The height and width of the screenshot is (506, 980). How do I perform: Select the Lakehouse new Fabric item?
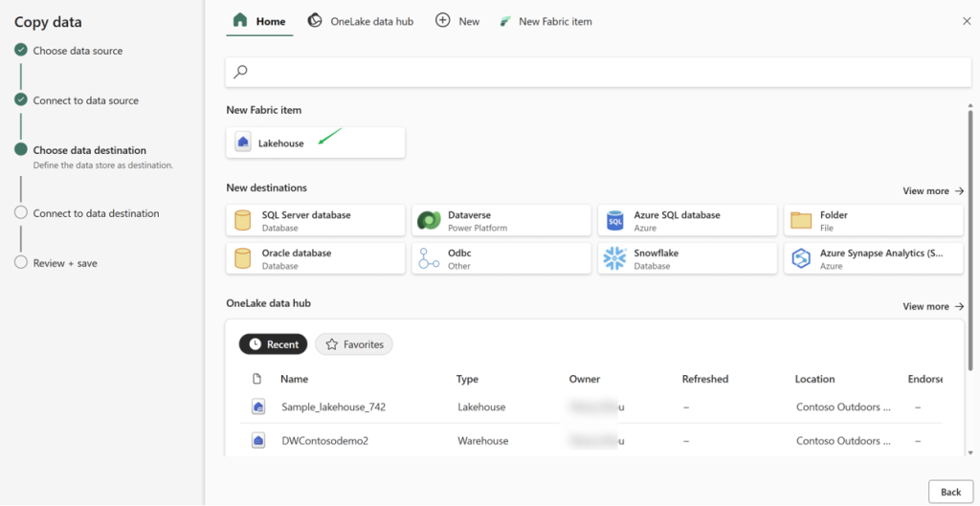[315, 143]
